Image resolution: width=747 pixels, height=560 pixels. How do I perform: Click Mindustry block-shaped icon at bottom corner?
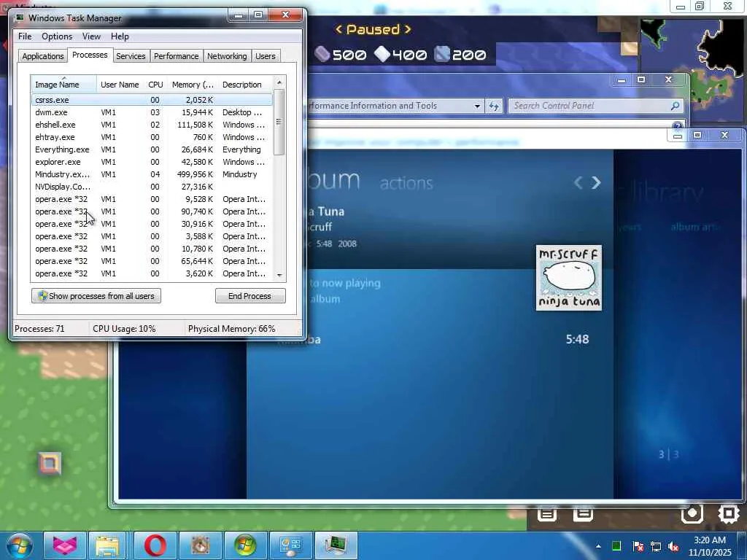pos(729,514)
